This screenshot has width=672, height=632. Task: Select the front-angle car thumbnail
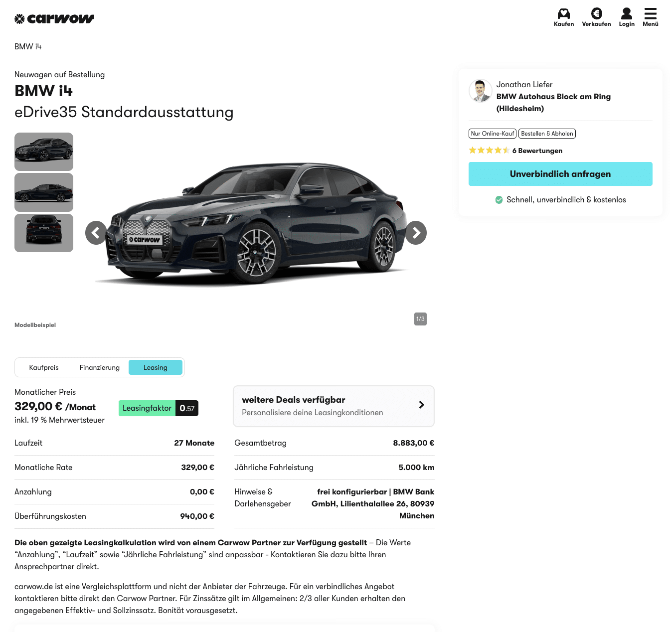click(x=44, y=152)
